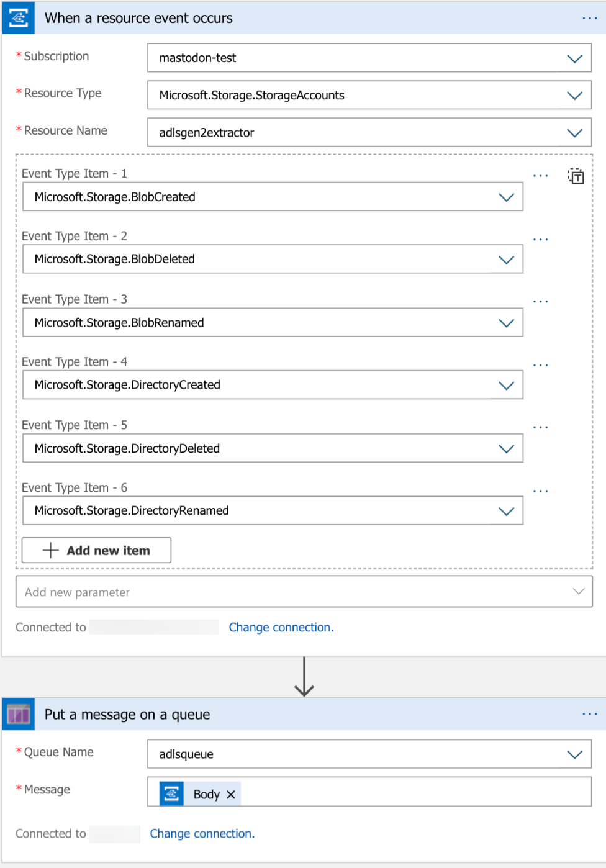Open the queue action's ellipsis menu
The width and height of the screenshot is (606, 868).
589,714
